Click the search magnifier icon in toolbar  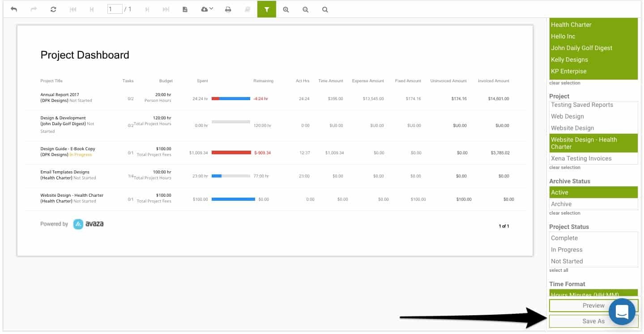(x=325, y=9)
